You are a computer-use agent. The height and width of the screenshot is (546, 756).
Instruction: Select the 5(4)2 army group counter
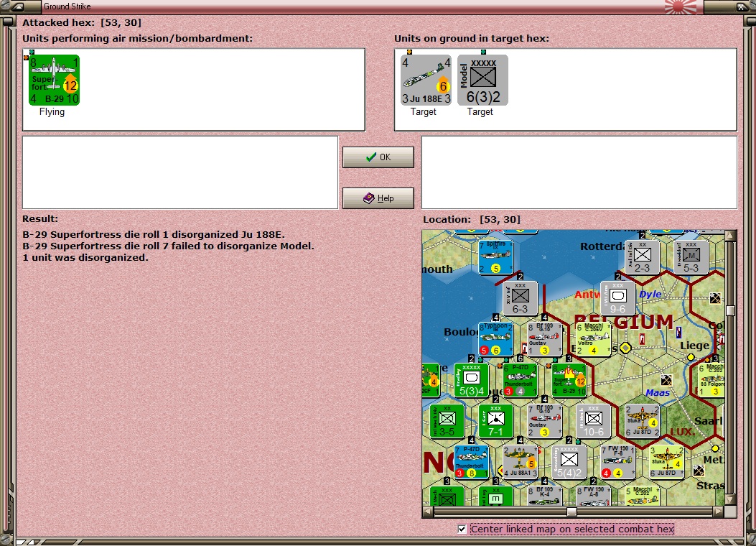point(569,462)
